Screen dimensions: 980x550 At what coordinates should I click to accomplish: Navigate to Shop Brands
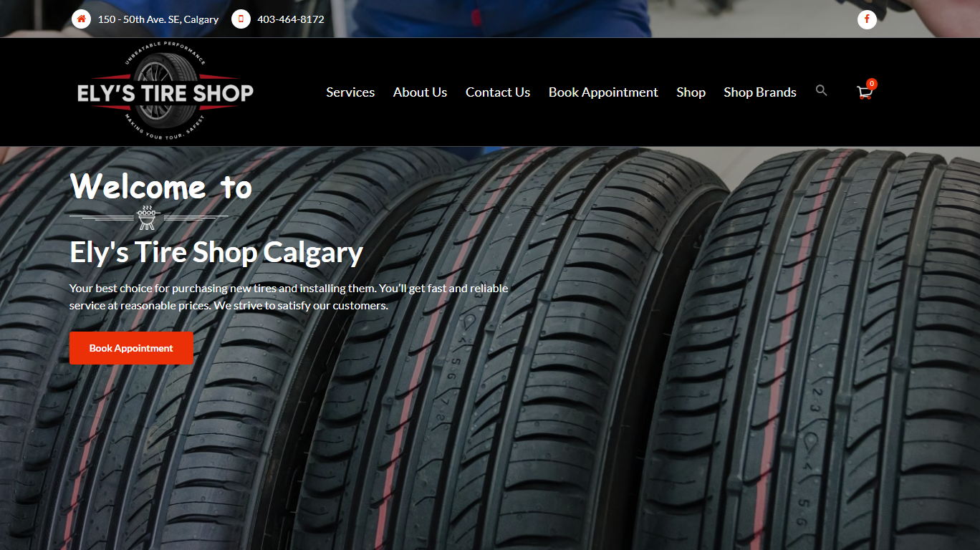760,92
